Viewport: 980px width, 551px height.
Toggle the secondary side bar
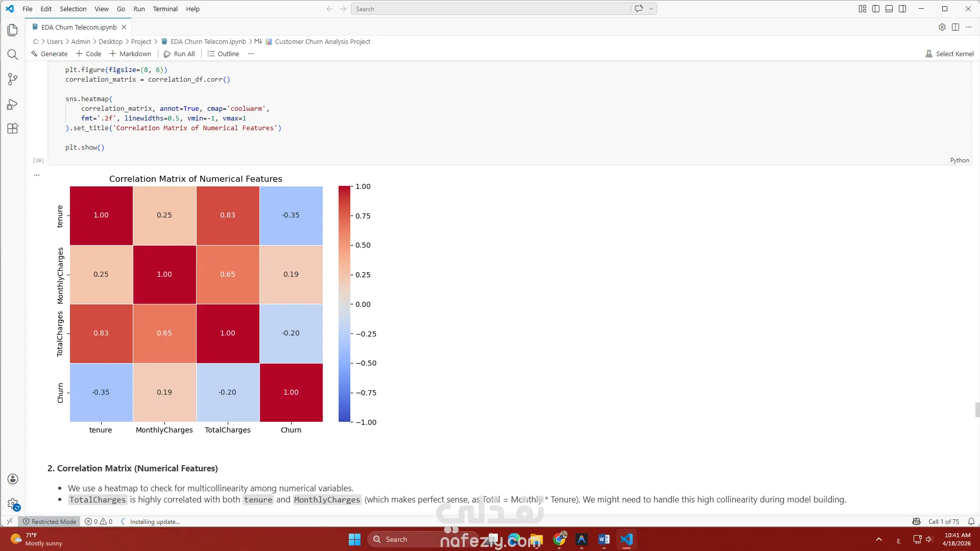902,9
